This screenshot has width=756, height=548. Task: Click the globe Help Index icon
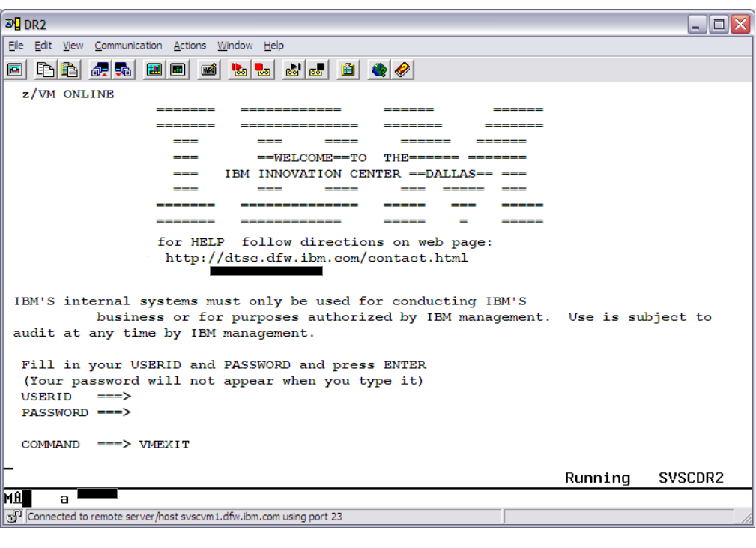(x=379, y=70)
